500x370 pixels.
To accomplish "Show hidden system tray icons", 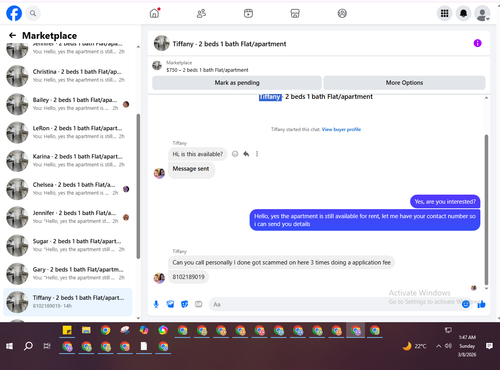I will [438, 346].
